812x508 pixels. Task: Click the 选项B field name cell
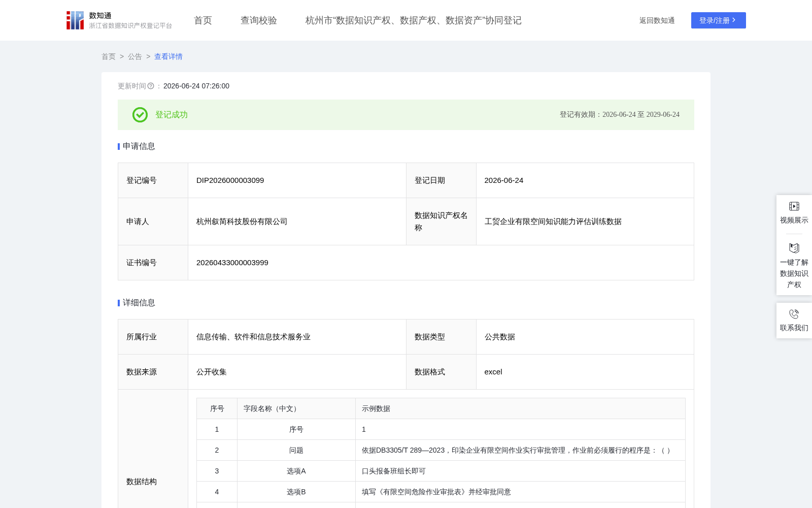coord(296,492)
